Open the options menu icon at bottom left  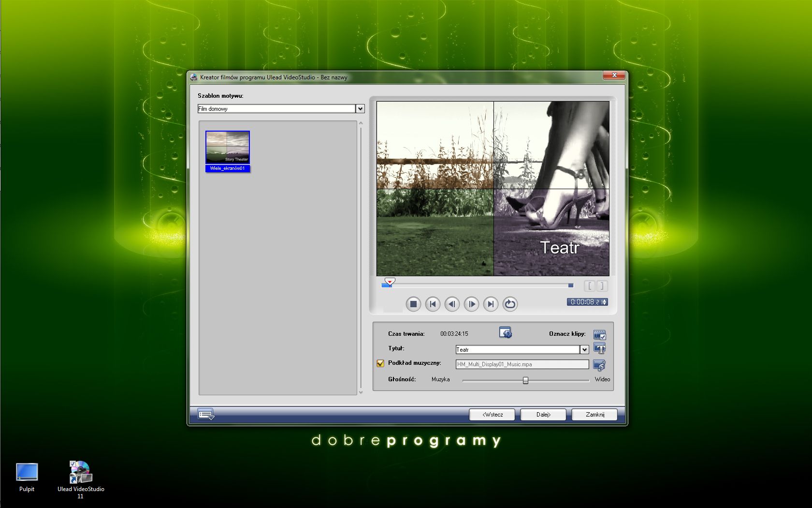(206, 415)
